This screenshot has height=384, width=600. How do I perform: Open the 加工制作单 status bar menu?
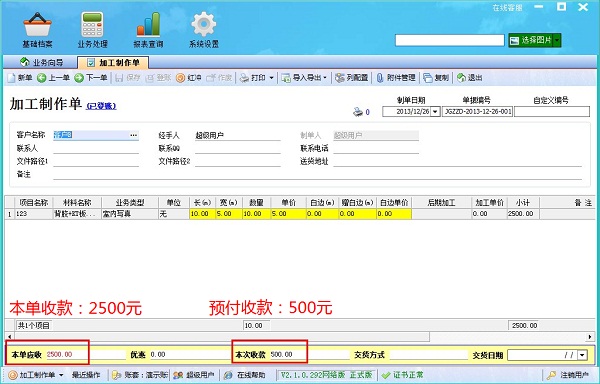pyautogui.click(x=36, y=375)
